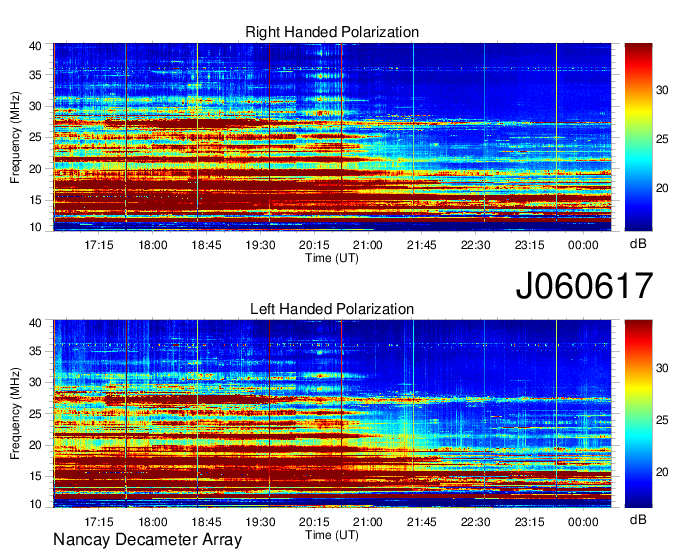
Task: Click the "Left Handed Polarization" title
Action: pos(332,309)
